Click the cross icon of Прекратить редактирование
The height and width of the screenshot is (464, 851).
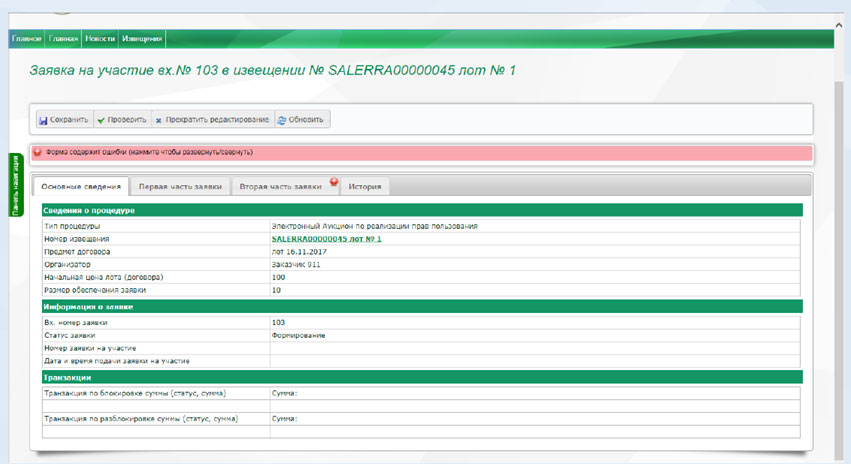click(x=159, y=120)
